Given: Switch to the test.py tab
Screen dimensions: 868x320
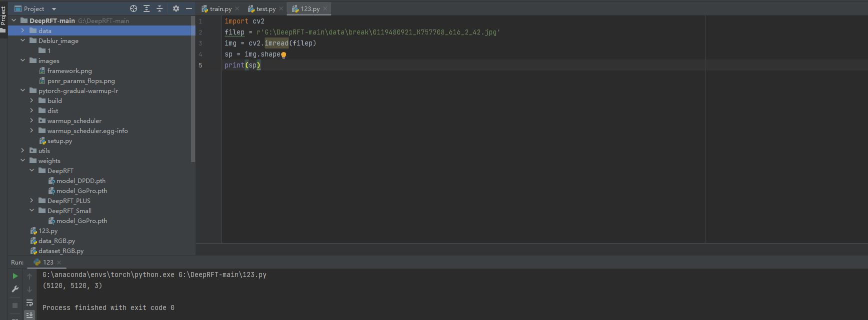Looking at the screenshot, I should (266, 9).
